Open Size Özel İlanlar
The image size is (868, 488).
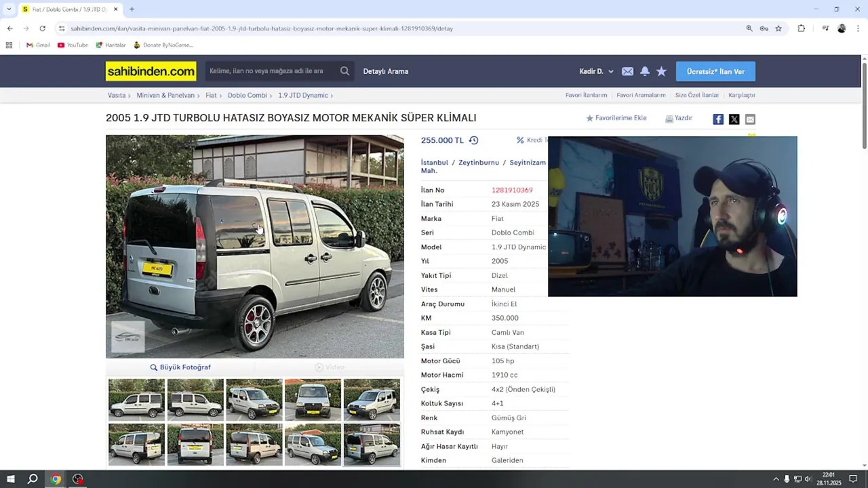pyautogui.click(x=696, y=96)
